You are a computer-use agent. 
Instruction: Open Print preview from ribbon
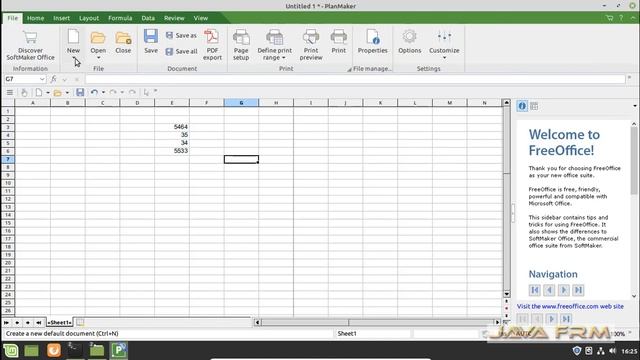(x=311, y=37)
